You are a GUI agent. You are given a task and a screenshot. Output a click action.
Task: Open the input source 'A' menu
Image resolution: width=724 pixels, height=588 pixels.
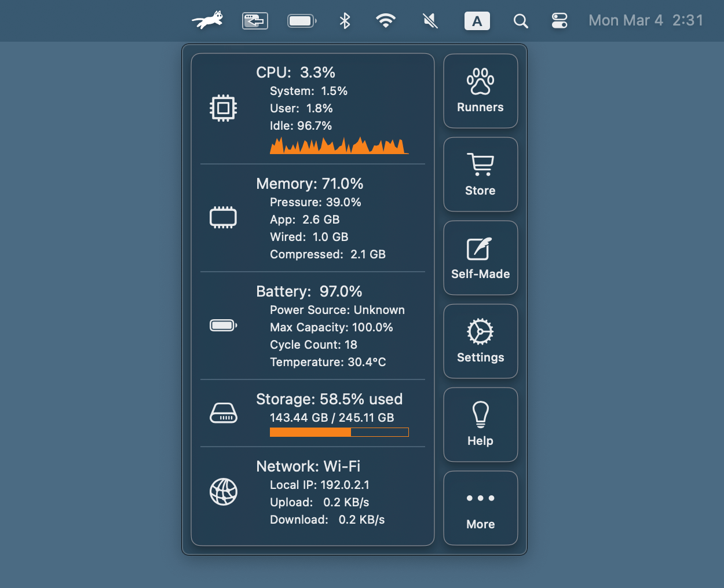click(477, 21)
